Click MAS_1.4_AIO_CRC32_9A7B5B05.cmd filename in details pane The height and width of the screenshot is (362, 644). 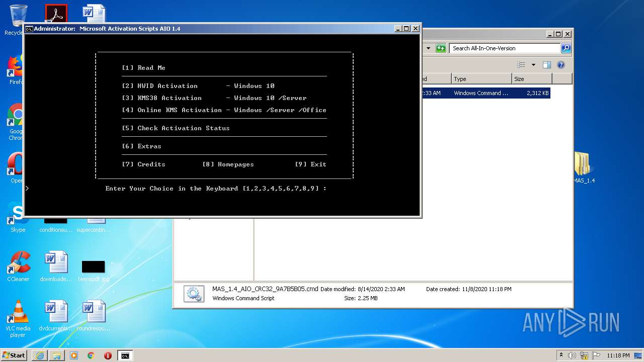click(265, 289)
